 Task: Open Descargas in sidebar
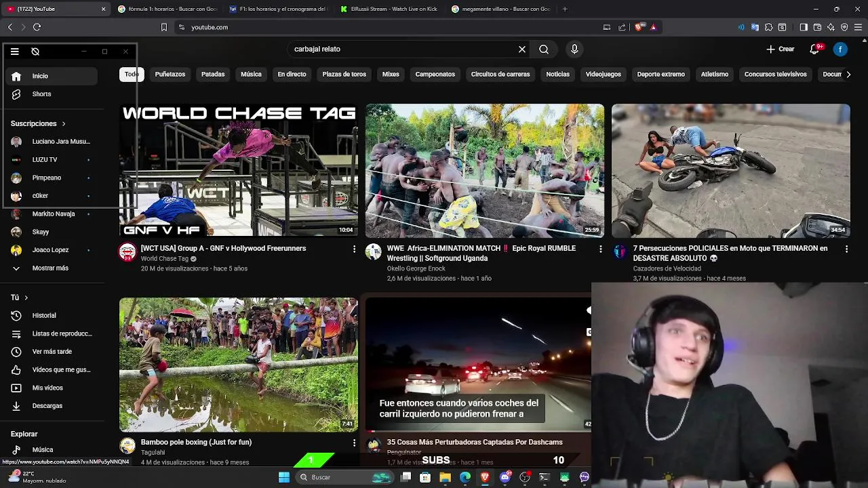click(x=52, y=405)
